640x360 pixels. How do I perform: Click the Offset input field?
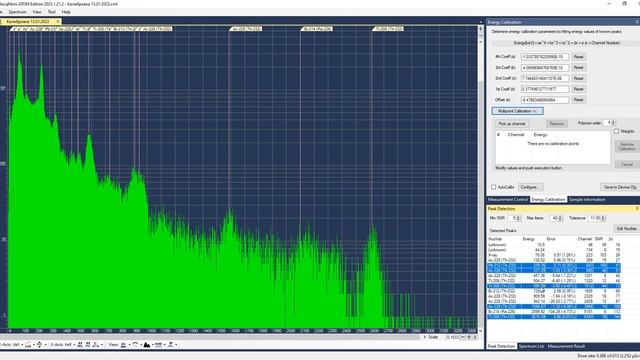point(545,100)
